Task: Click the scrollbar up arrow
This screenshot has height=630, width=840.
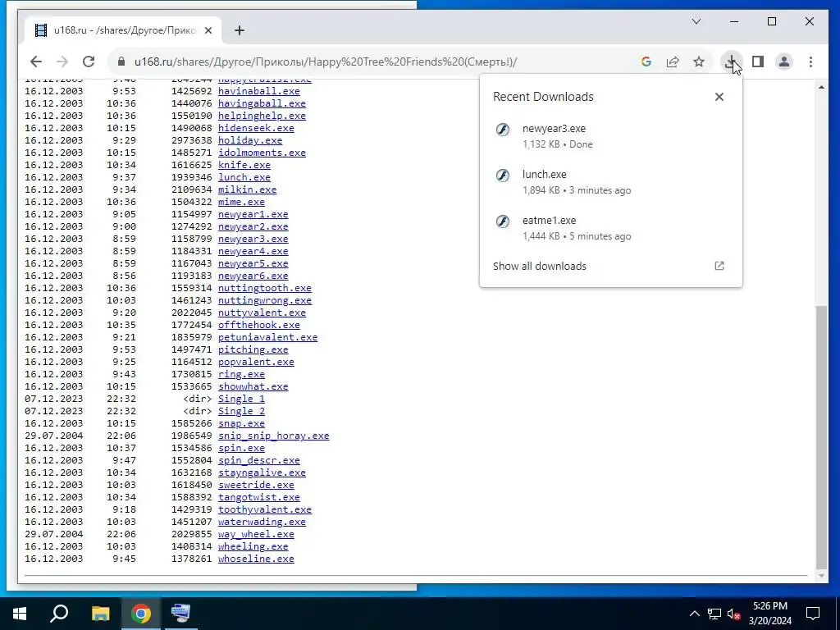Action: [x=821, y=87]
